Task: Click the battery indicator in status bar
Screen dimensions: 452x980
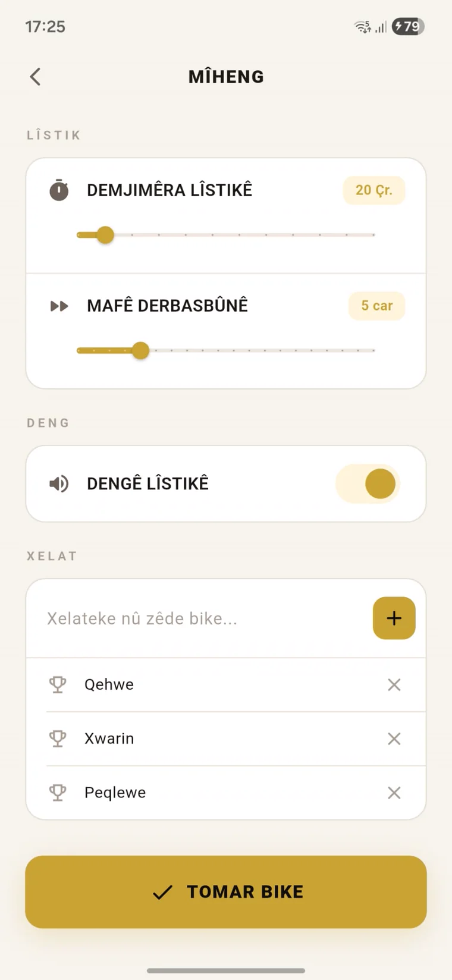Action: 408,26
